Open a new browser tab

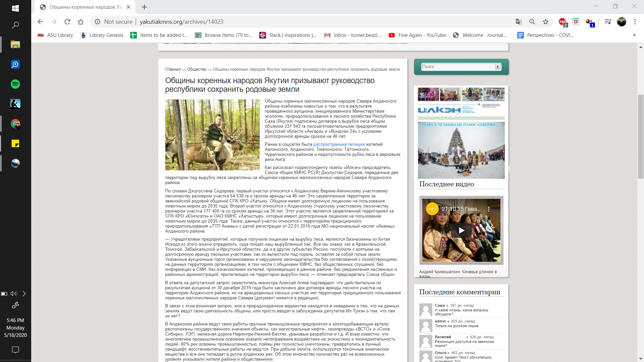pos(144,7)
